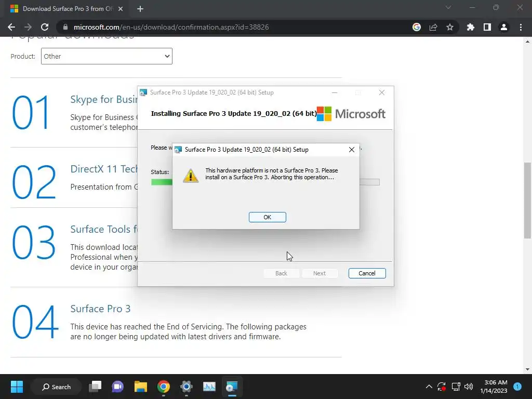Go forward in browser history
This screenshot has height=399, width=532.
coord(28,27)
